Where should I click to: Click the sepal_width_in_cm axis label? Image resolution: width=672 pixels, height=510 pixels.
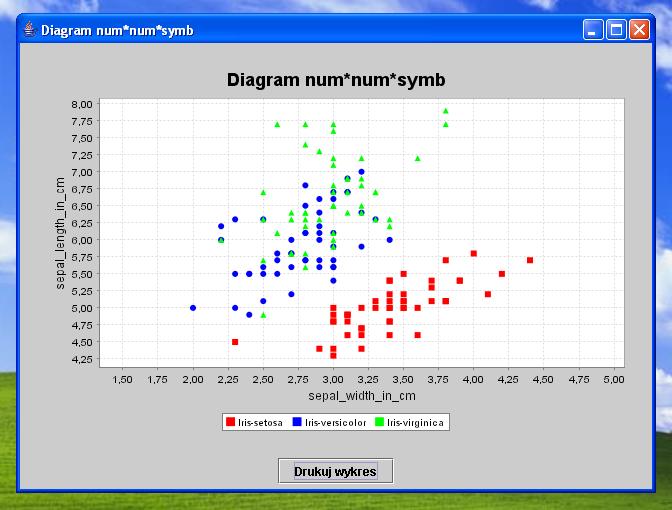tap(362, 396)
